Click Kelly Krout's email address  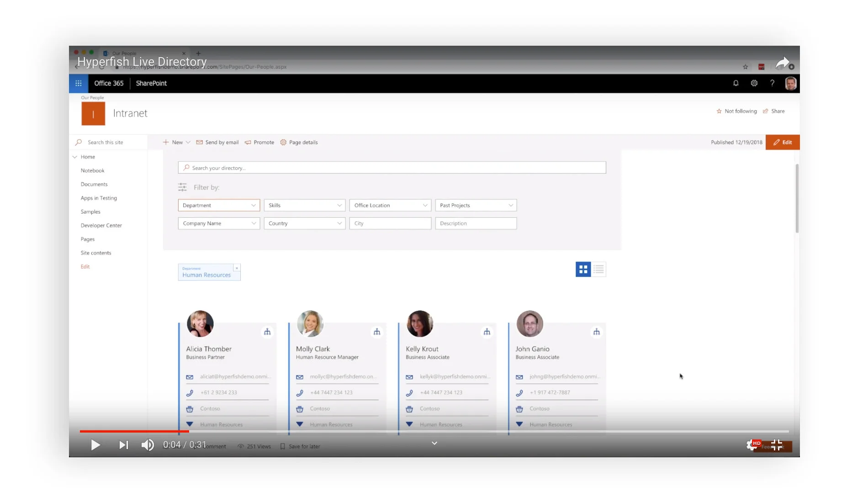(455, 377)
